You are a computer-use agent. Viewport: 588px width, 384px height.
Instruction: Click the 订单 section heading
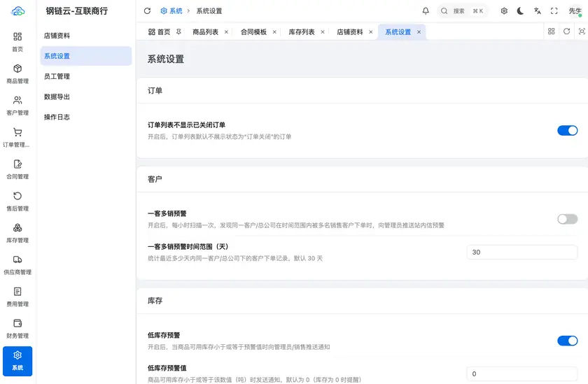click(x=155, y=91)
